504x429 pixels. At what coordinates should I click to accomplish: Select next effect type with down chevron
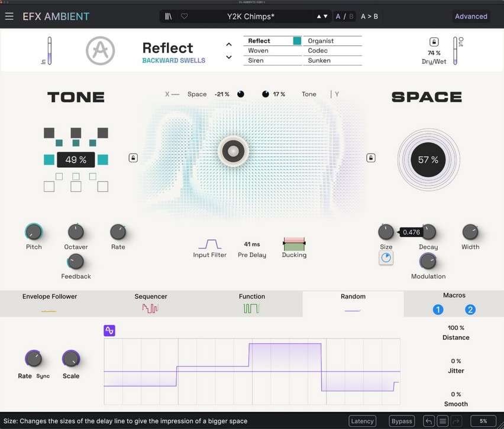pos(229,57)
